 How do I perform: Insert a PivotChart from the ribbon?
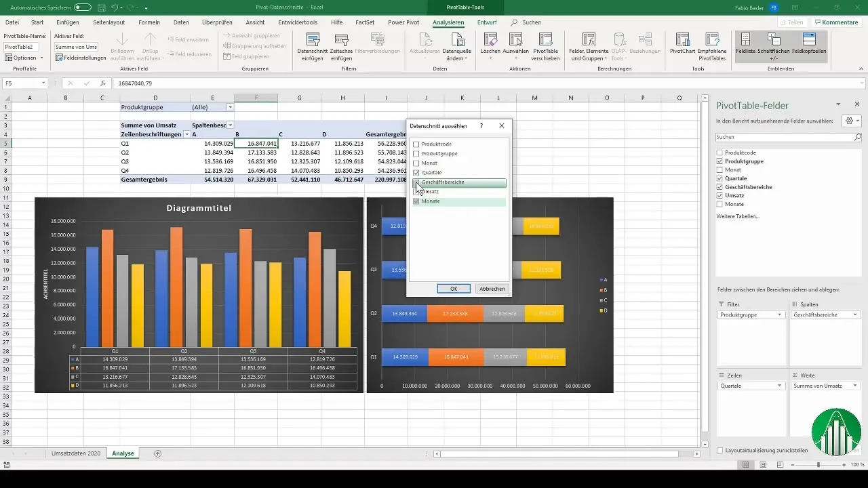(682, 45)
